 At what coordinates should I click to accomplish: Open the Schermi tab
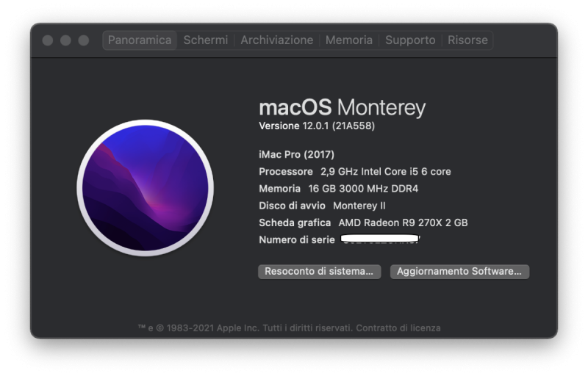(x=206, y=40)
